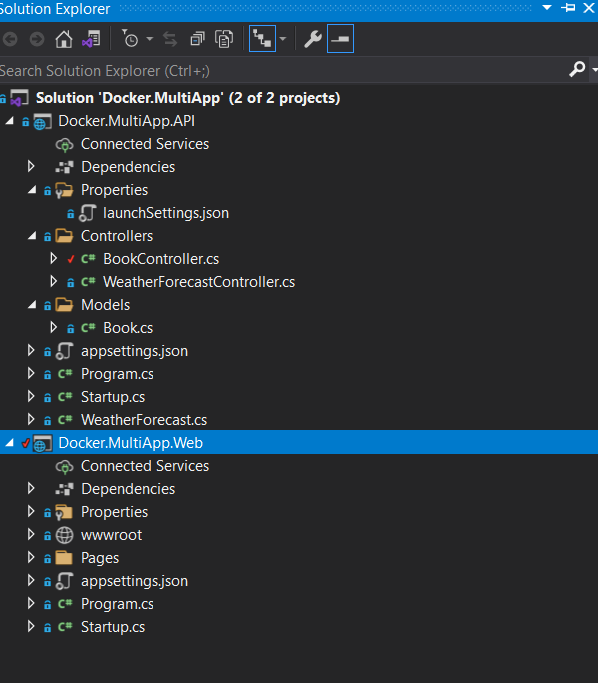Expand API appsettings.json node

click(x=31, y=350)
